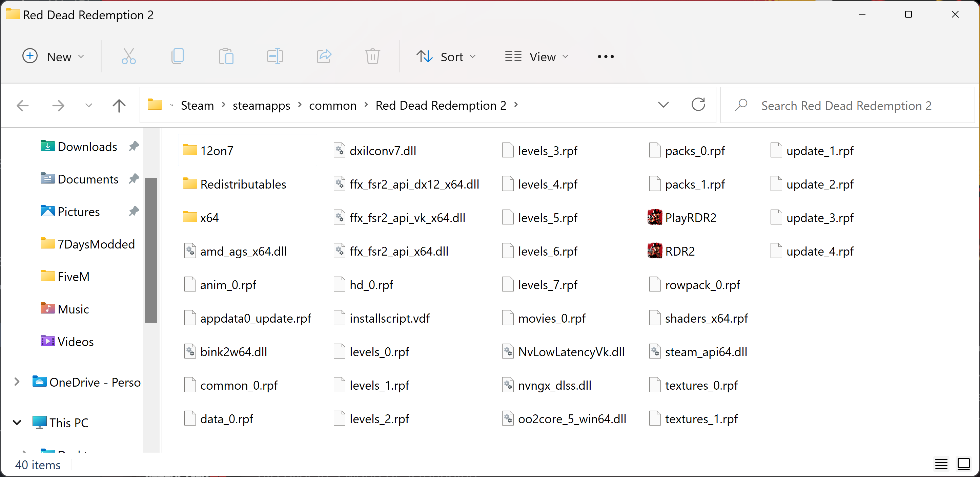Select file dxilconv7.dll
Image resolution: width=980 pixels, height=477 pixels.
tap(375, 151)
